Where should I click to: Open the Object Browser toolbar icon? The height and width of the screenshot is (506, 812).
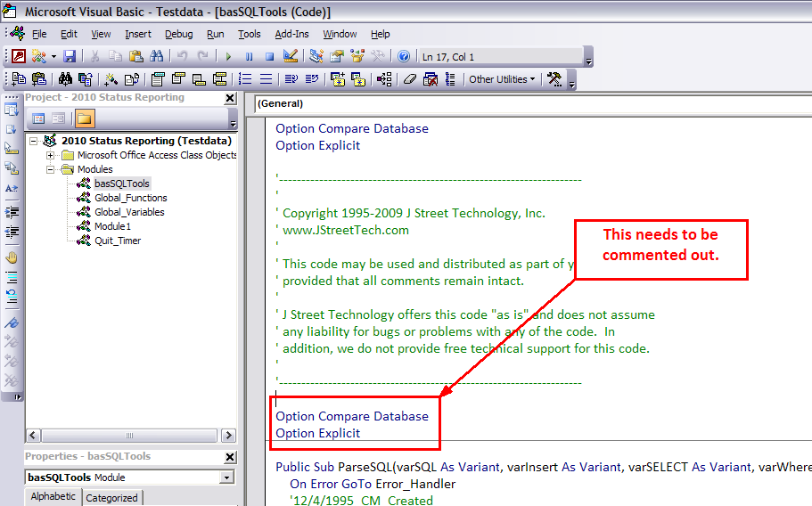coord(357,56)
